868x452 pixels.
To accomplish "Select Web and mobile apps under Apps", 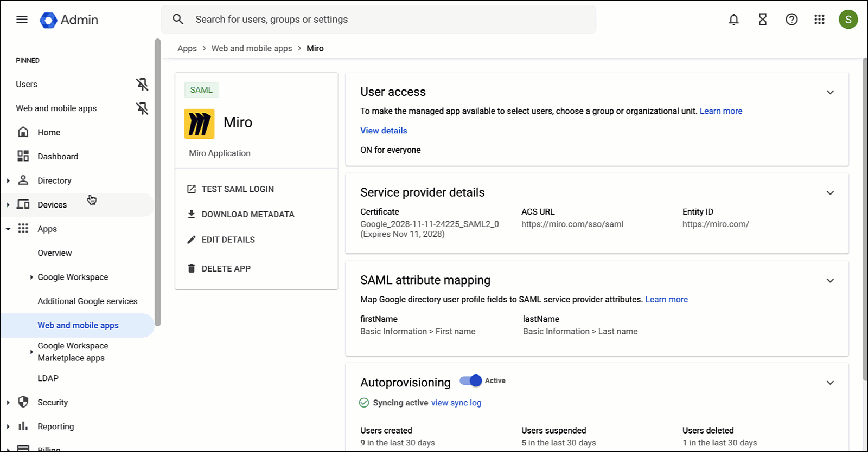I will point(78,325).
